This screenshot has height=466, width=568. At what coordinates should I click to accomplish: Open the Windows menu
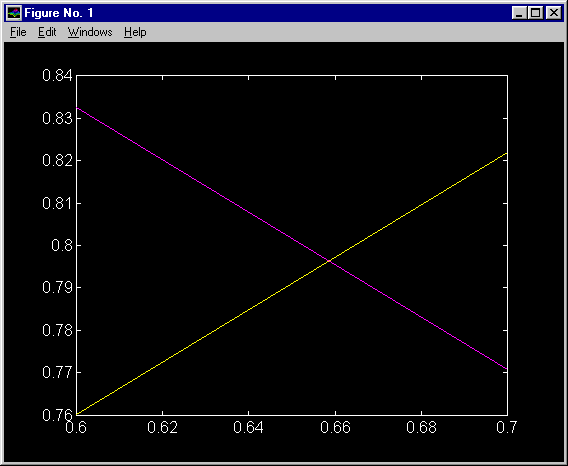(x=90, y=32)
